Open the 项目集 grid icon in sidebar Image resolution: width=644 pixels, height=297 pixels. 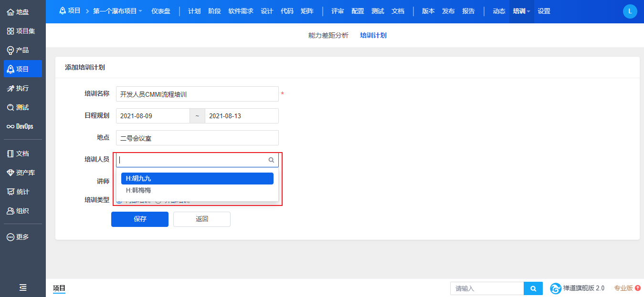click(10, 31)
